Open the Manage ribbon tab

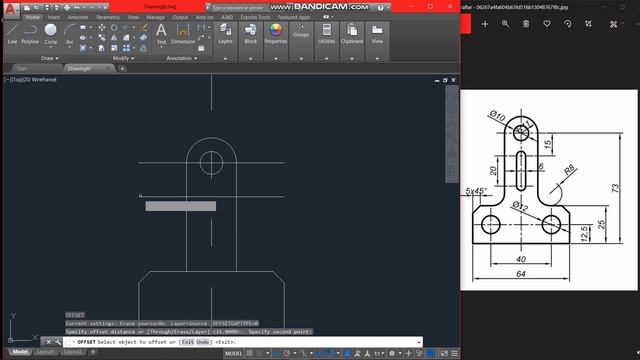[x=156, y=17]
